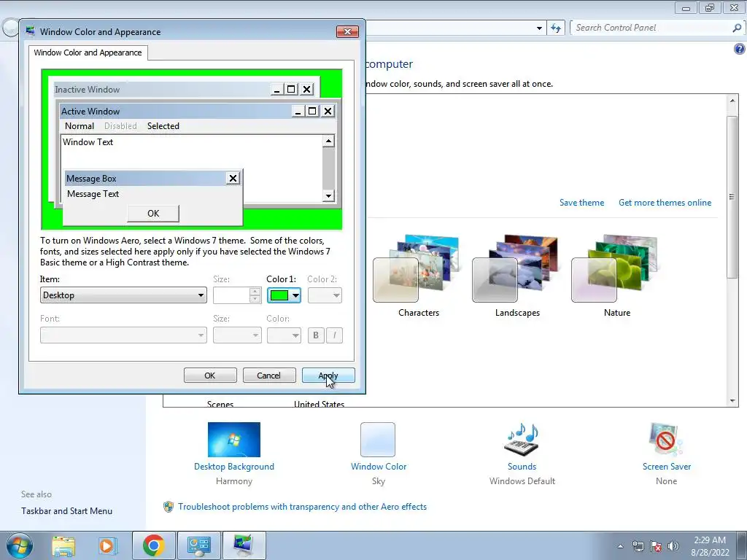Select the Window Color and Appearance tab
The image size is (747, 560).
88,52
